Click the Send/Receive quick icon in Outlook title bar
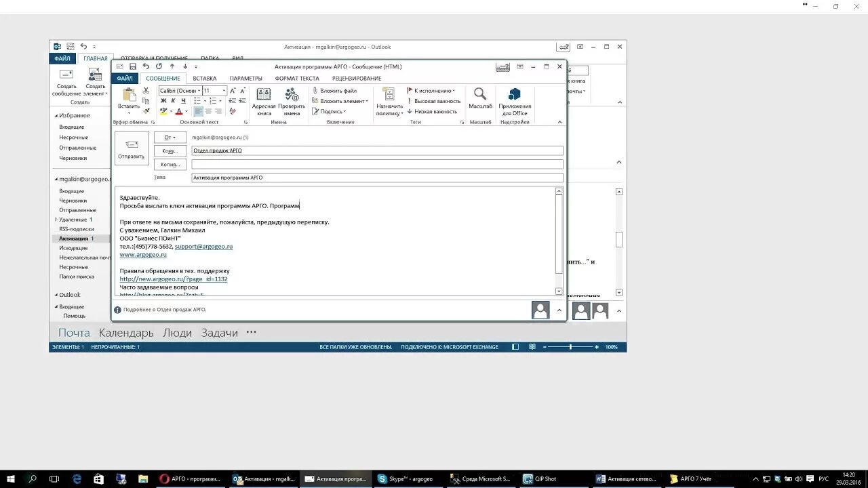 [70, 47]
